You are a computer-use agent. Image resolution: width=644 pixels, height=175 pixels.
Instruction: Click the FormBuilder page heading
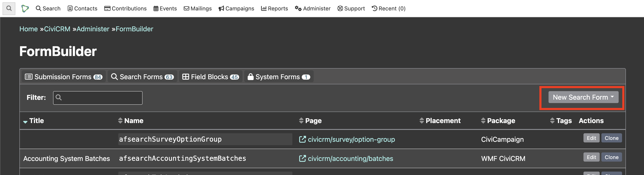58,51
